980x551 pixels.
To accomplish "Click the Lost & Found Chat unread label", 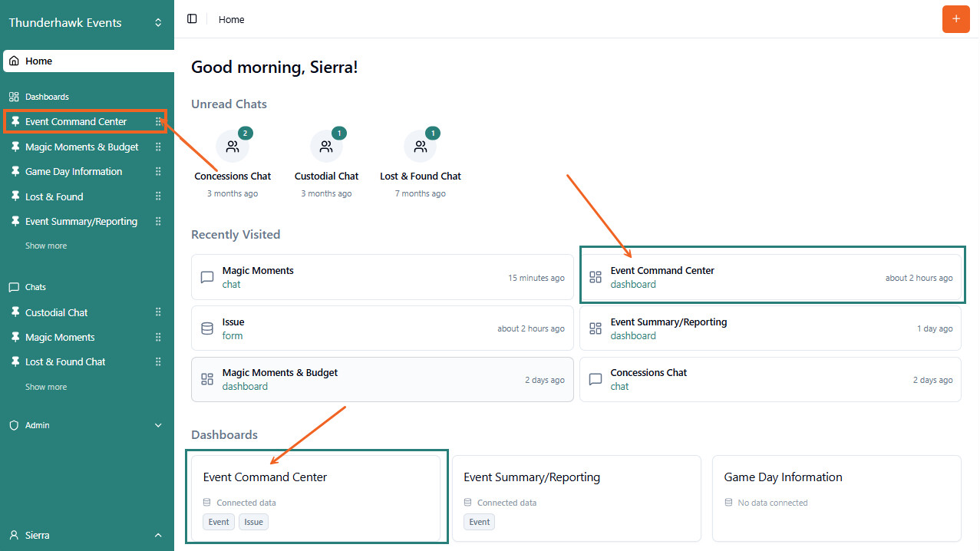I will pos(421,176).
